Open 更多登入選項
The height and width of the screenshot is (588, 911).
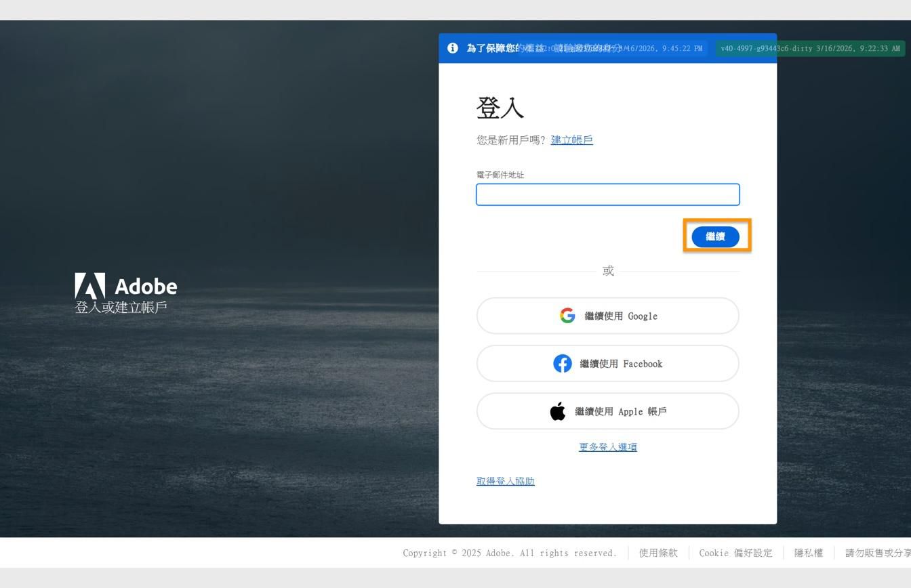coord(607,447)
